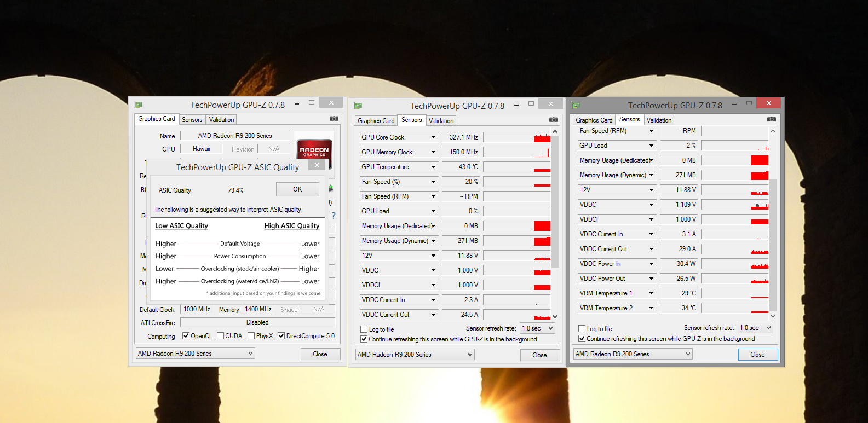Open sensor refresh rate dropdown in right window
This screenshot has width=868, height=423.
pyautogui.click(x=755, y=328)
